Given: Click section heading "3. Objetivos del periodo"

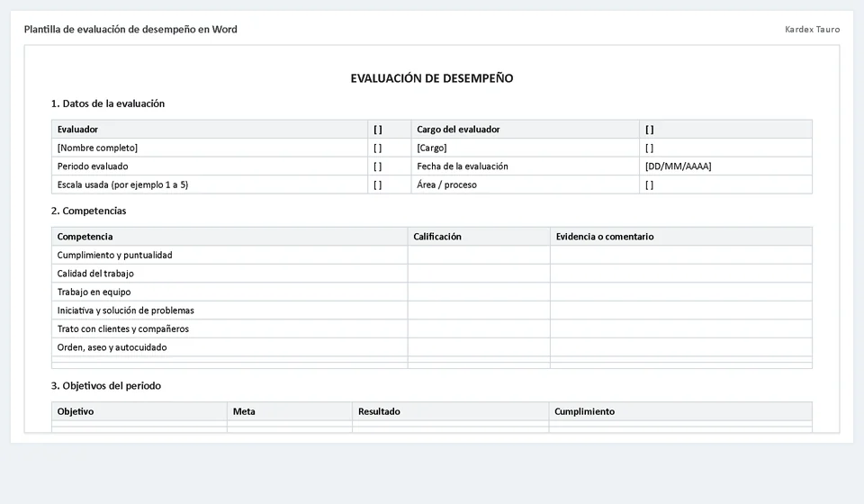Looking at the screenshot, I should pos(106,385).
